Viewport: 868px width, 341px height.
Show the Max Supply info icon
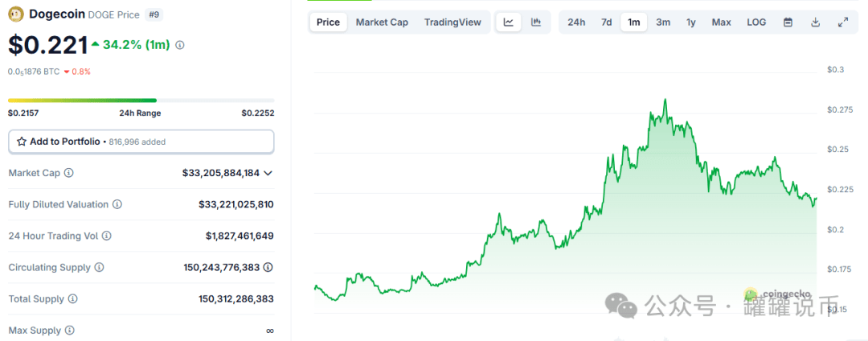[69, 331]
